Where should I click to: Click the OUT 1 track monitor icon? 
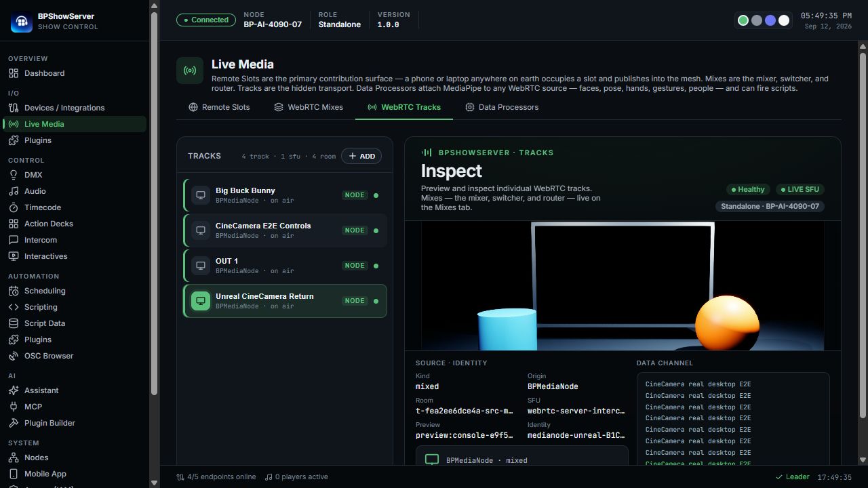click(x=201, y=266)
